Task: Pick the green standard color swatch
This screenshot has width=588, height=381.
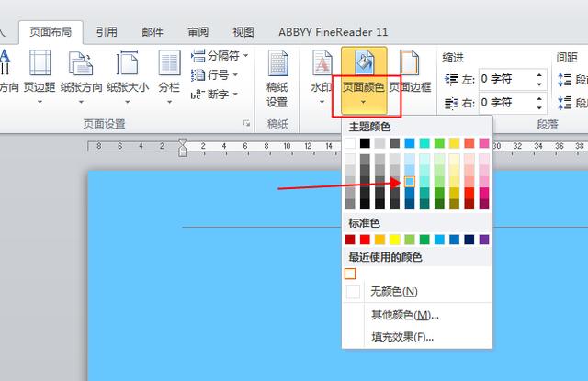Action: 424,240
